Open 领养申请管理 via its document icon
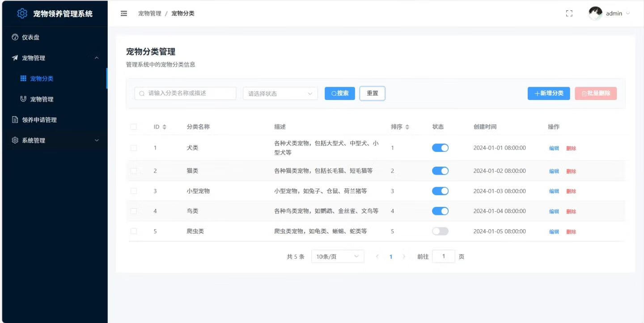Image resolution: width=644 pixels, height=323 pixels. [x=16, y=119]
